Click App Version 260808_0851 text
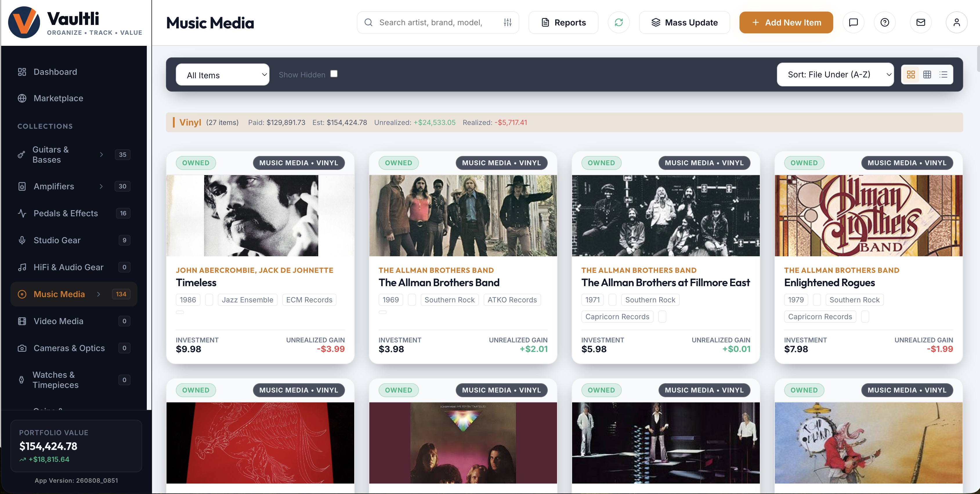The image size is (980, 494). [76, 481]
